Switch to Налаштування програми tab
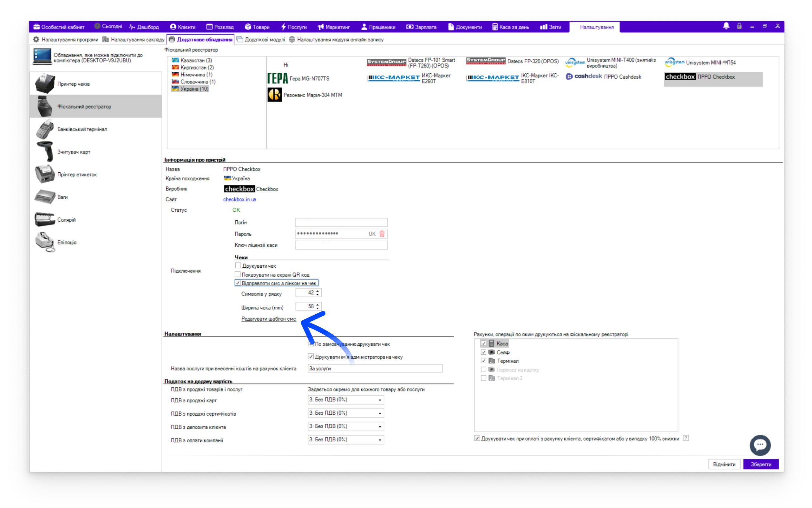This screenshot has height=508, width=812. pyautogui.click(x=65, y=40)
